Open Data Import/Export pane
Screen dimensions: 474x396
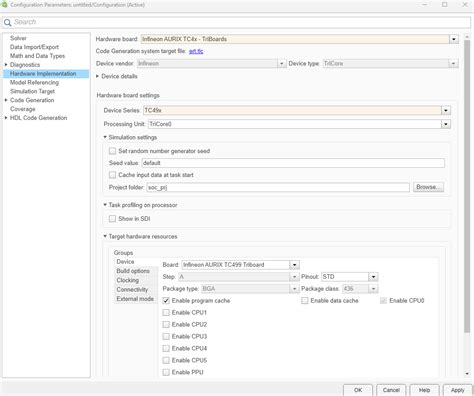[x=34, y=47]
